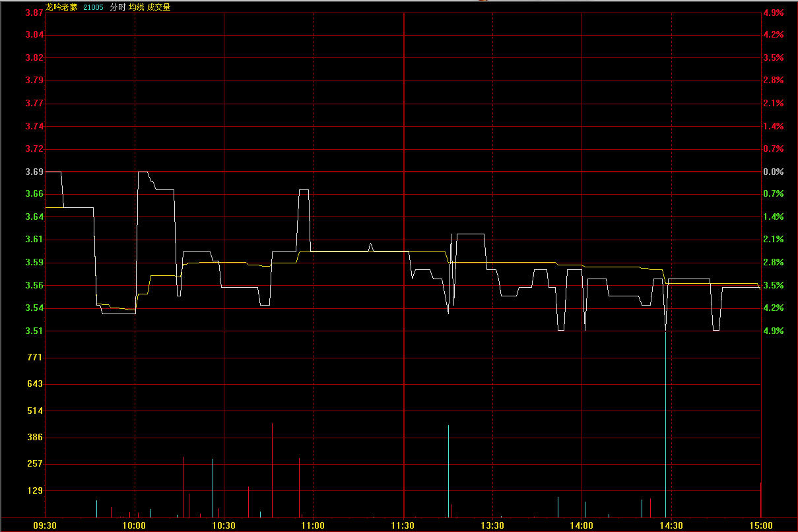Click the 10:00 time axis label
Image resolution: width=798 pixels, height=532 pixels.
[135, 525]
